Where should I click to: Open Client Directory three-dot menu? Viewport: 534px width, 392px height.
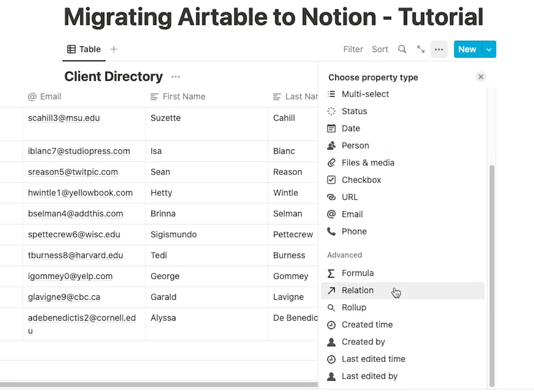176,77
